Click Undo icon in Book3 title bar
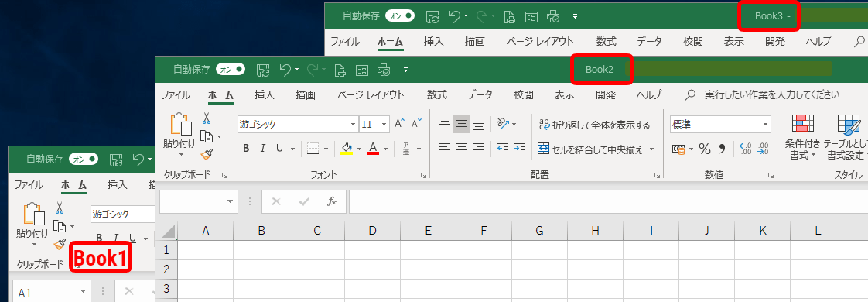868x302 pixels. click(454, 16)
